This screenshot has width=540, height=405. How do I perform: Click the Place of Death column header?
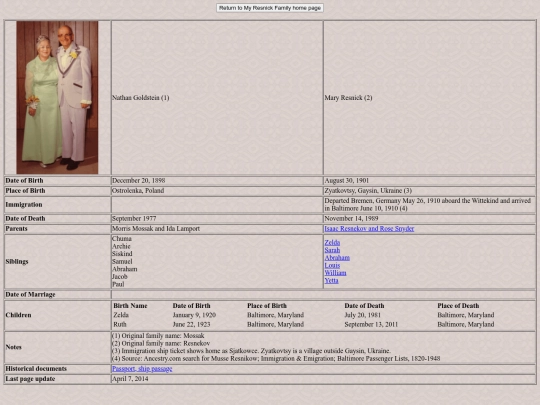point(458,306)
